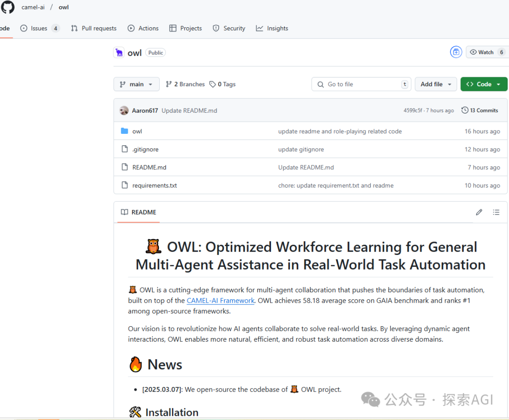Open the main branch dropdown
Image resolution: width=509 pixels, height=420 pixels.
[136, 84]
